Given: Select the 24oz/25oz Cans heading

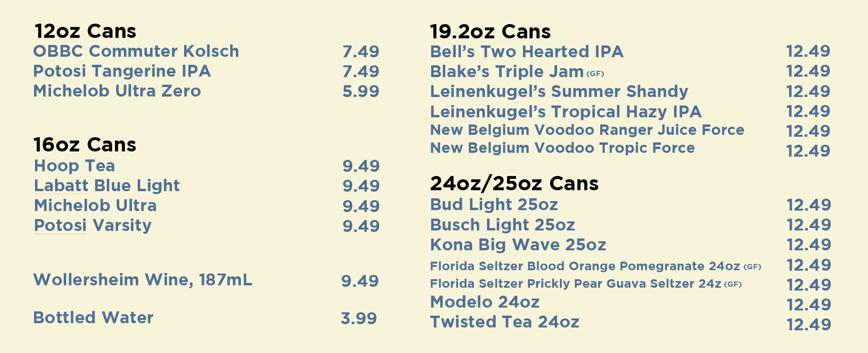Looking at the screenshot, I should [x=514, y=184].
